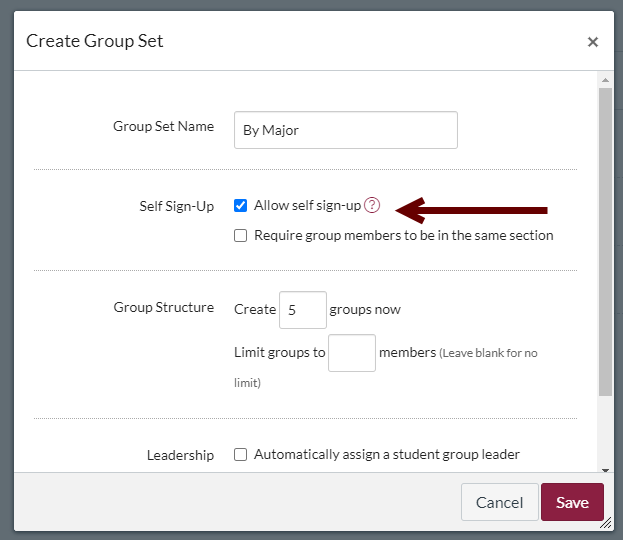Click the 'Require group members' label text
Viewport: 623px width, 540px height.
(x=404, y=235)
